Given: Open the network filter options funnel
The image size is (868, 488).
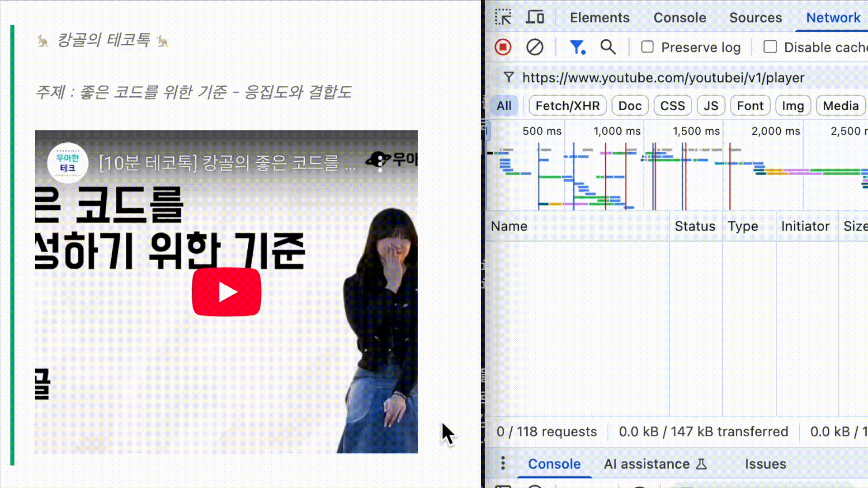Looking at the screenshot, I should (577, 47).
